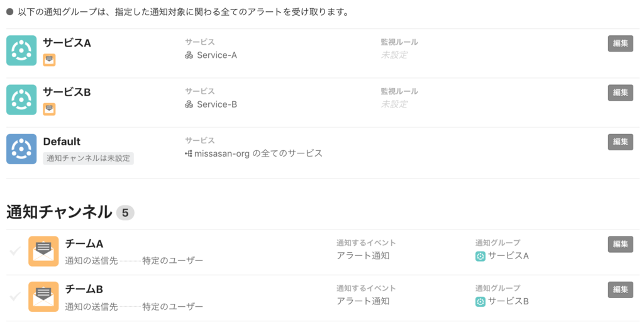This screenshot has width=644, height=322.
Task: Edit the チームA notification channel
Action: (x=620, y=244)
